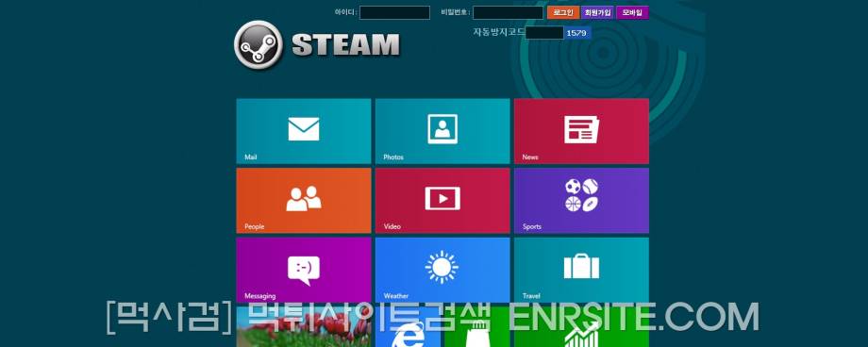Focus the 아이디 username input field
This screenshot has height=347, width=868.
click(394, 12)
